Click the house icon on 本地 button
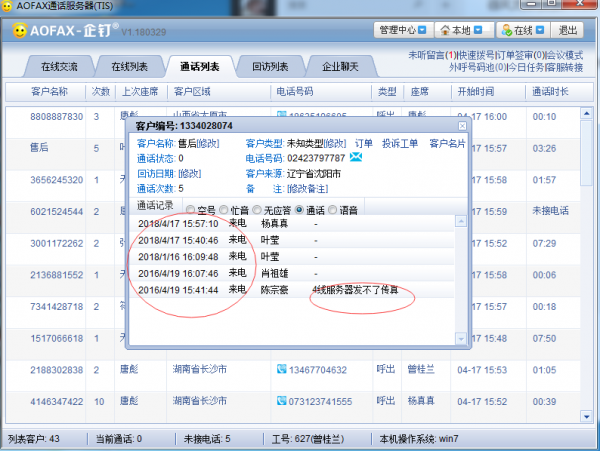 [x=445, y=30]
